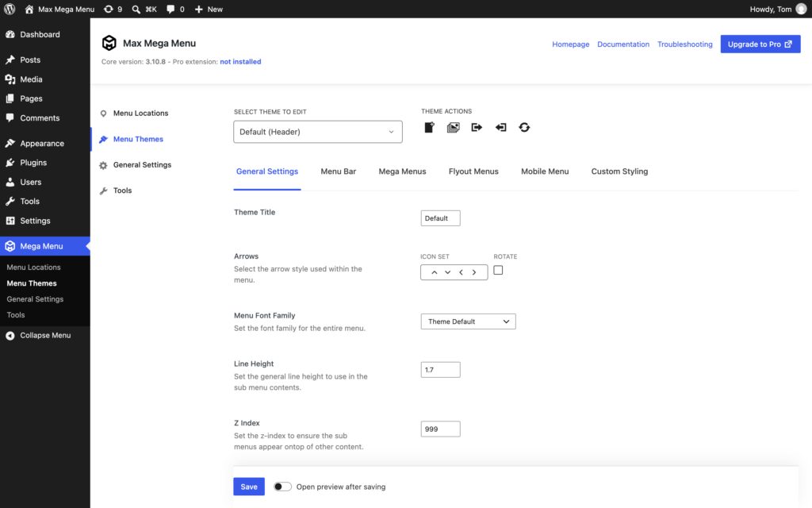
Task: Switch to the Custom Styling tab
Action: (619, 171)
